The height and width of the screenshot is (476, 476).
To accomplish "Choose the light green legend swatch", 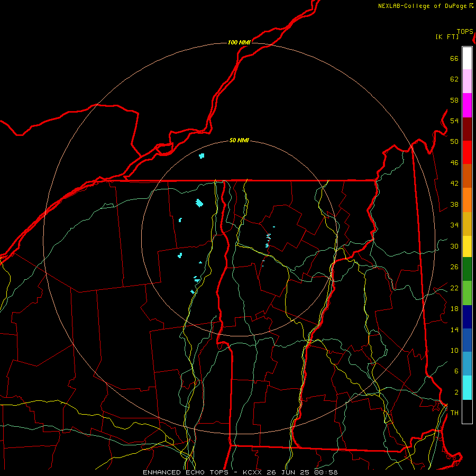I will (467, 293).
